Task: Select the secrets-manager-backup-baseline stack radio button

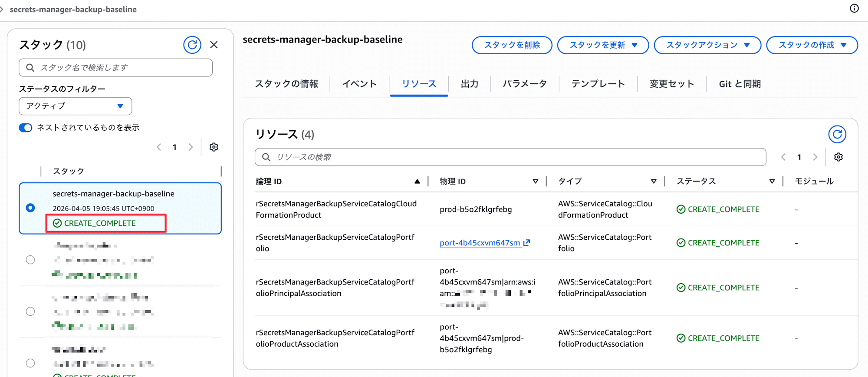Action: [x=30, y=208]
